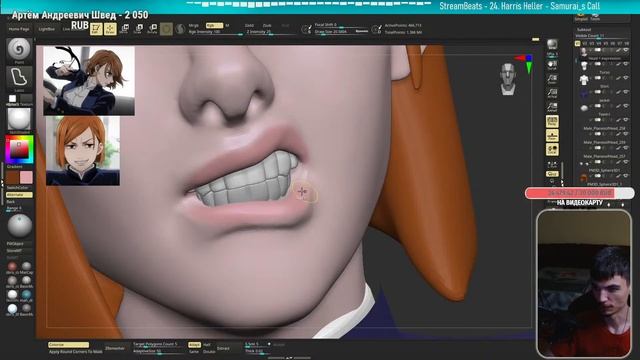The height and width of the screenshot is (360, 640).
Task: Toggle the Colorize button
Action: pos(68,344)
